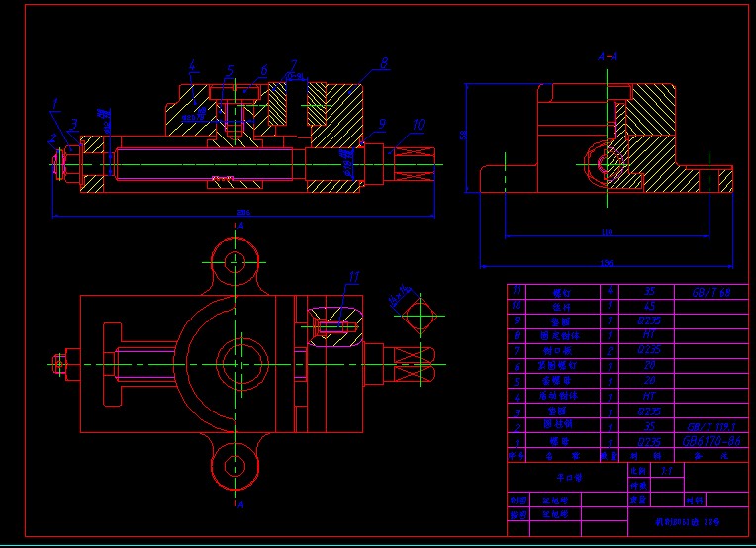Click part callout number 11 in top view
The image size is (756, 548).
pyautogui.click(x=354, y=276)
